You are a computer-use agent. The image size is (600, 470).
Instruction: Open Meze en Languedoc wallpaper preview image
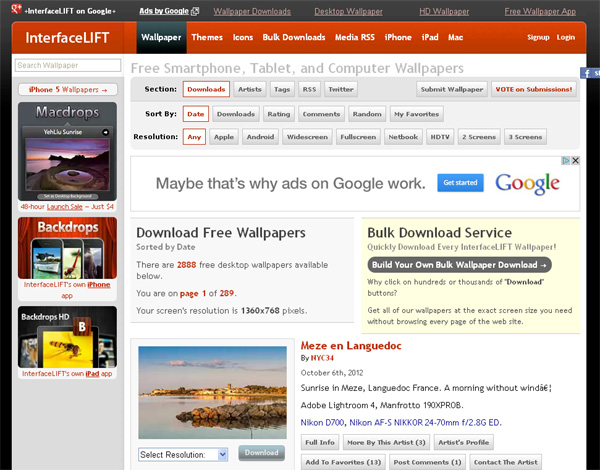pos(212,392)
